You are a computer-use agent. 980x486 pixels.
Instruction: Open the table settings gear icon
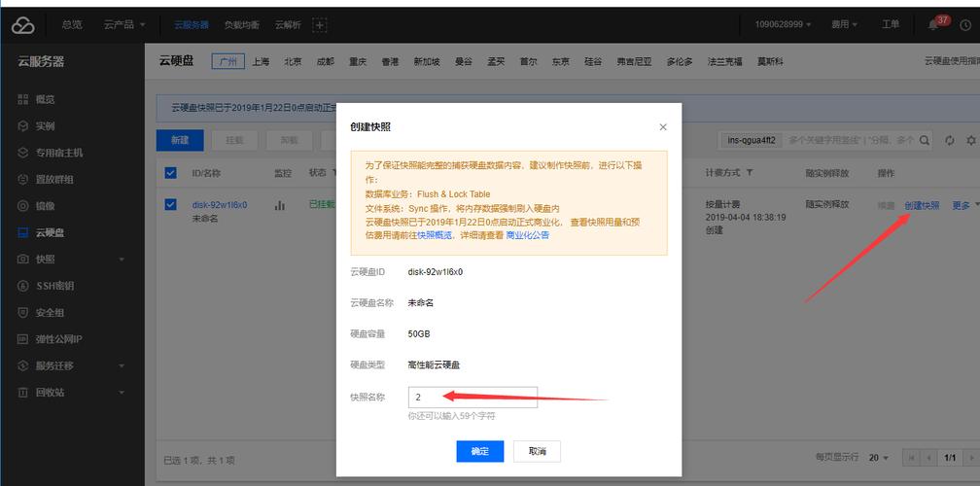pyautogui.click(x=970, y=140)
